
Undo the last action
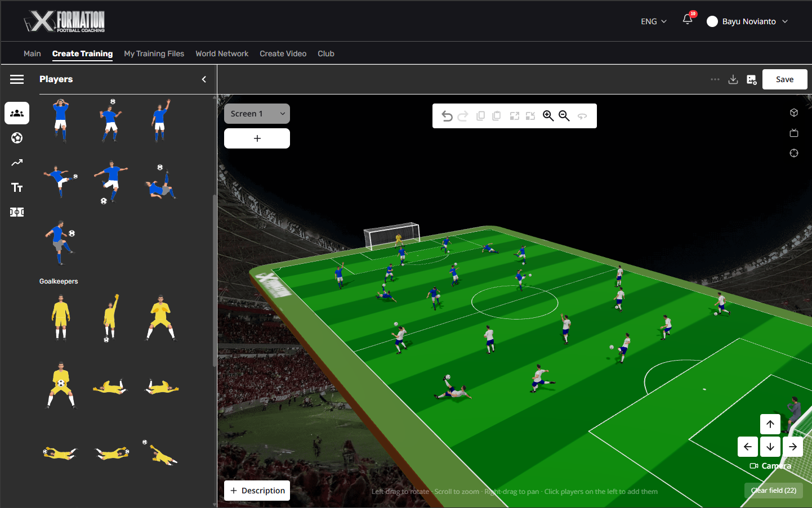pos(447,116)
